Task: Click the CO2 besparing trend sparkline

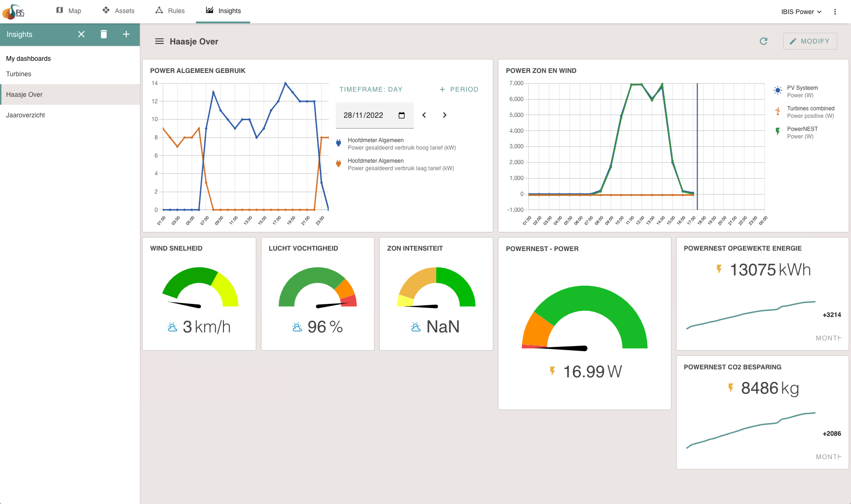Action: (x=750, y=430)
